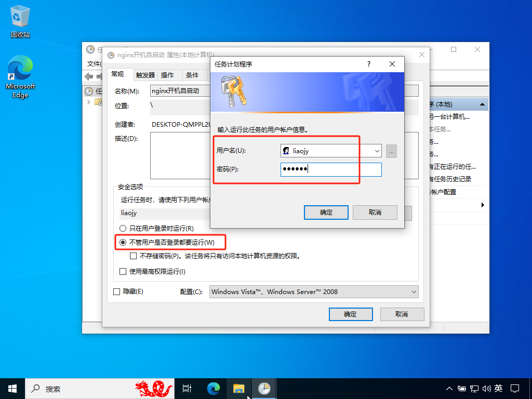Click the taskbar search box

pos(100,389)
